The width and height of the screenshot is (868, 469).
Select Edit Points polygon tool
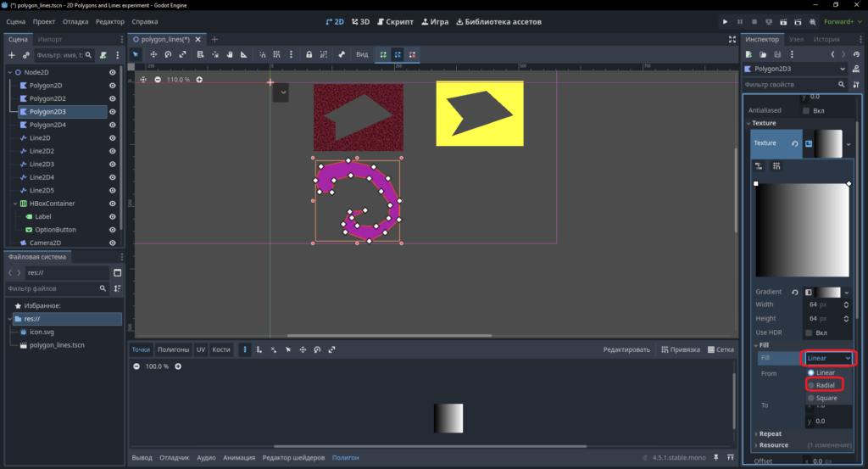coord(398,54)
